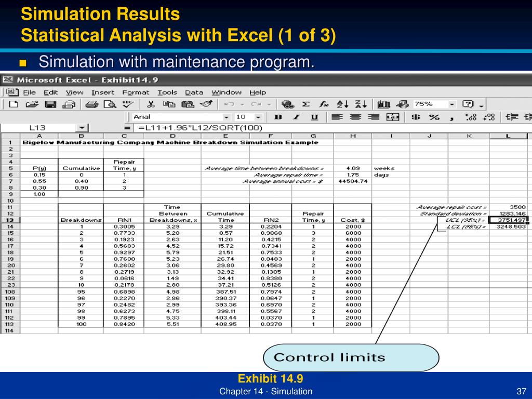Click the Edit Formula equals sign button
This screenshot has width=532, height=399.
[127, 128]
